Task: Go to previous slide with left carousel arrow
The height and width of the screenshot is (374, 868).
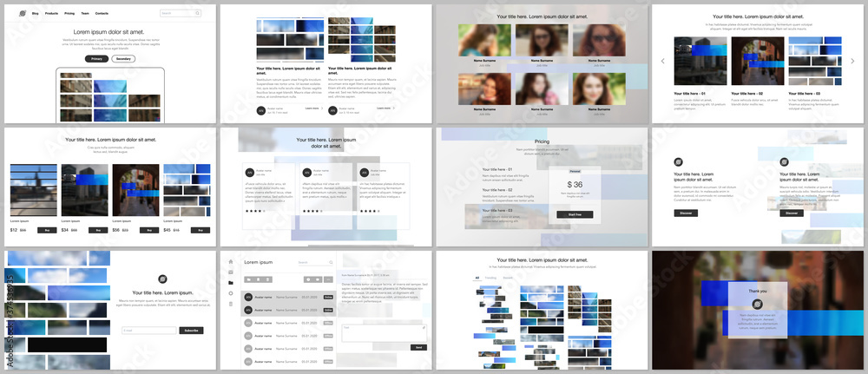Action: [x=662, y=61]
